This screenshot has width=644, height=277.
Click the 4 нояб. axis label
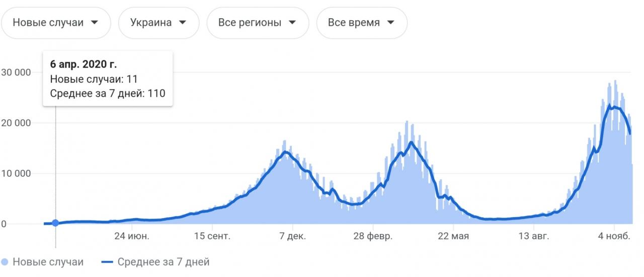(x=614, y=236)
